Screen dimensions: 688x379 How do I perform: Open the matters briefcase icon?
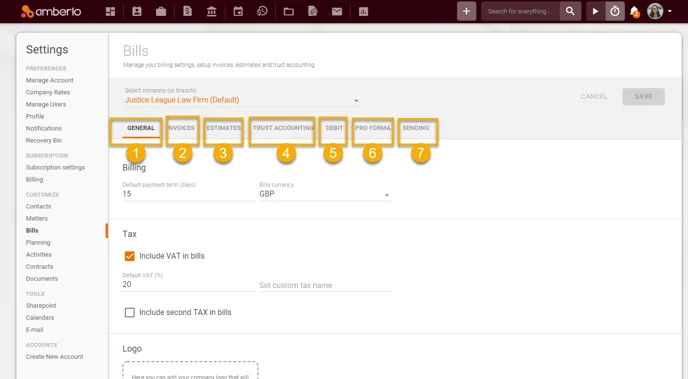point(161,11)
